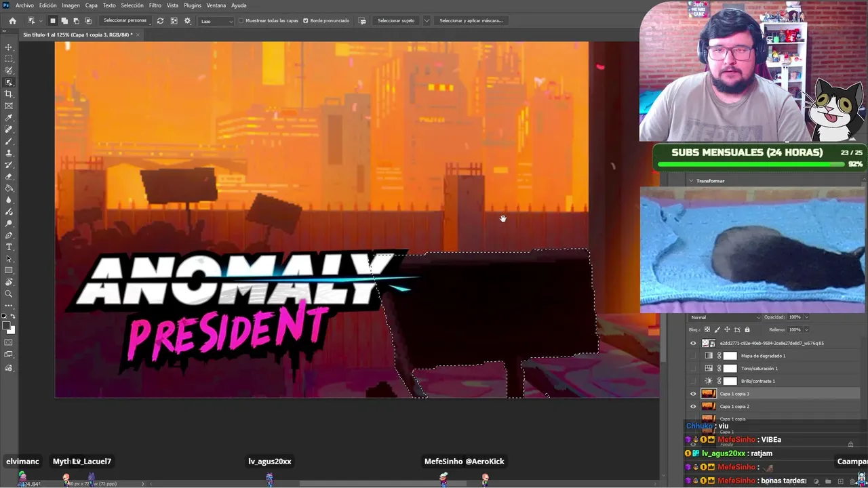Viewport: 868px width, 488px height.
Task: Select the Brush tool
Action: pyautogui.click(x=9, y=141)
